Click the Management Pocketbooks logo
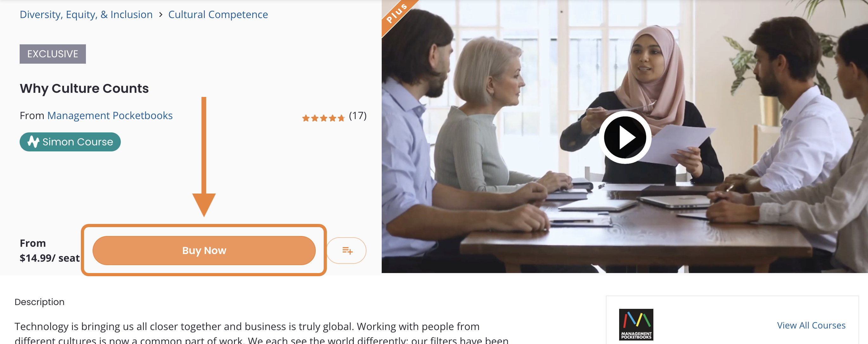 point(636,324)
